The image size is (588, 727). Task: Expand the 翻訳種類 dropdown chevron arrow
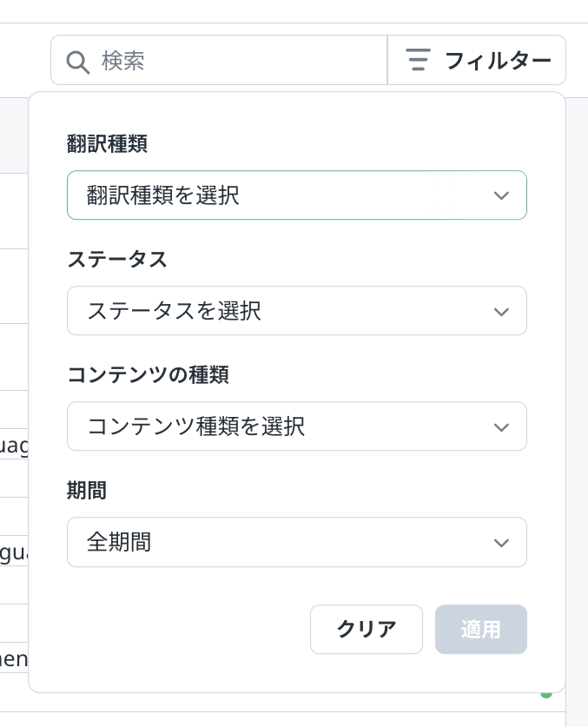point(501,195)
